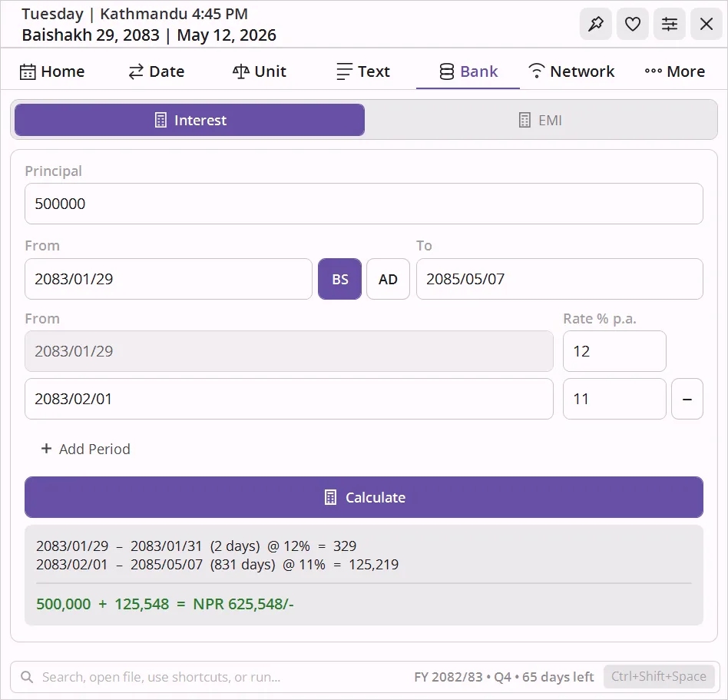Click the plus icon of Add Period
The width and height of the screenshot is (728, 700).
click(x=46, y=448)
